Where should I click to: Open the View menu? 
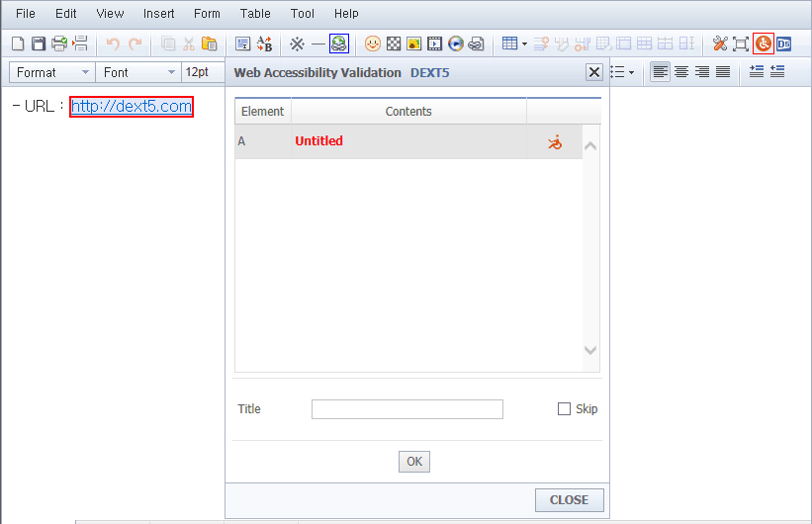point(110,14)
